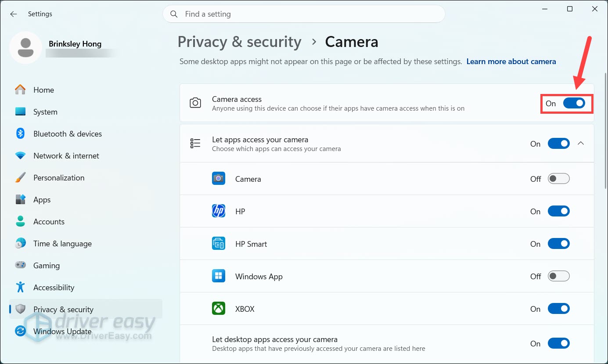Toggle Let desktop apps access your camera
Viewport: 608px width, 364px height.
point(559,343)
